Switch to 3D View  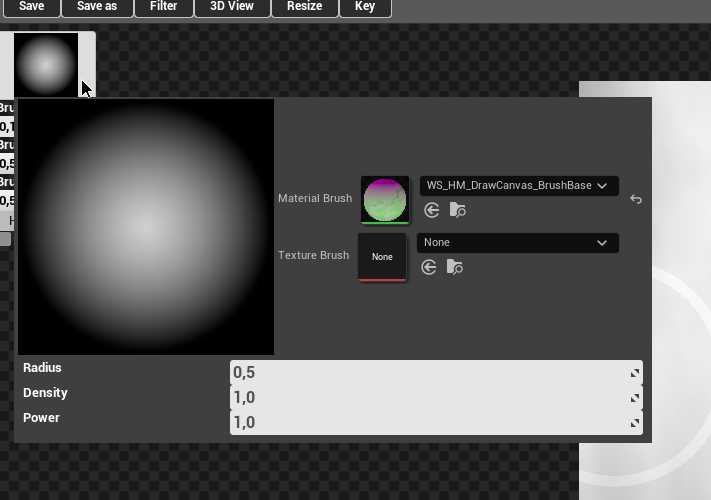pyautogui.click(x=232, y=7)
